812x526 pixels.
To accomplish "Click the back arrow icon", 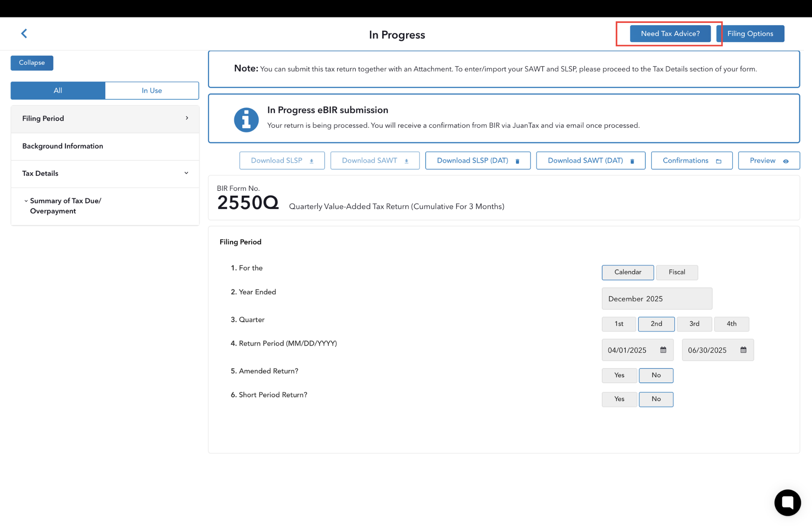I will click(24, 33).
